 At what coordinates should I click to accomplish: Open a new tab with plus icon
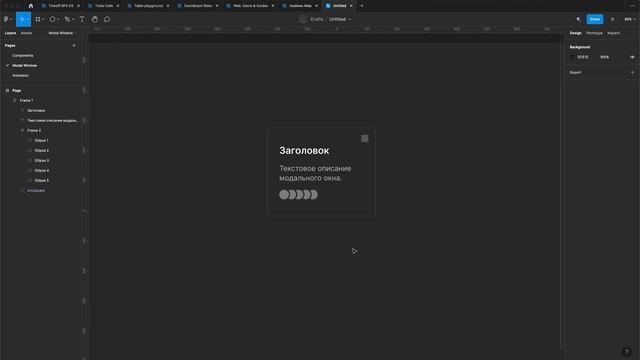362,6
